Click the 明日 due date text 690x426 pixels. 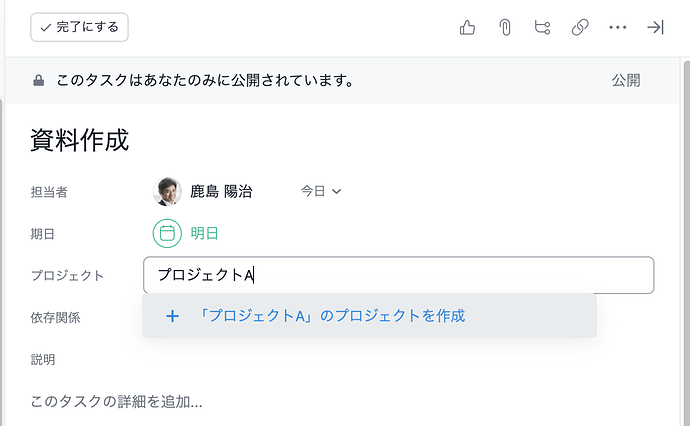click(x=204, y=234)
